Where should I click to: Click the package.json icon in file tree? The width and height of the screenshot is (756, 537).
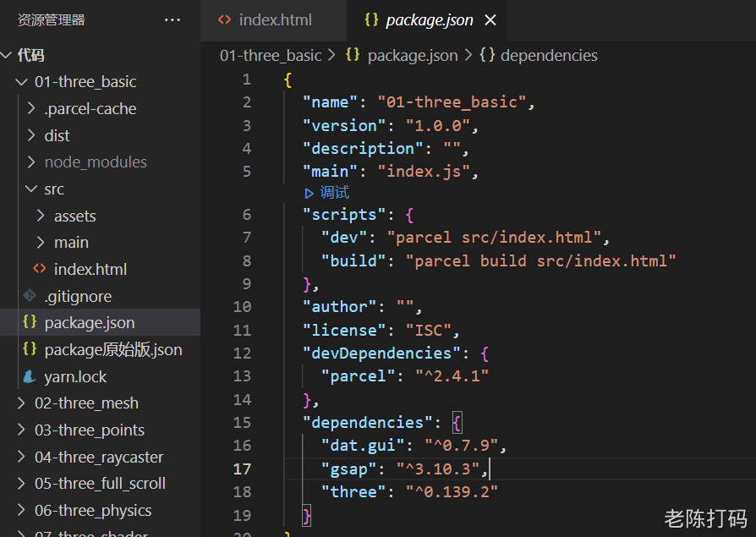(x=30, y=322)
